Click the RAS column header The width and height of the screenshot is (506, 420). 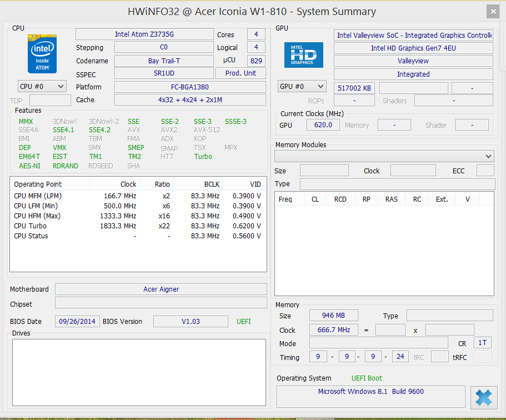tap(391, 199)
